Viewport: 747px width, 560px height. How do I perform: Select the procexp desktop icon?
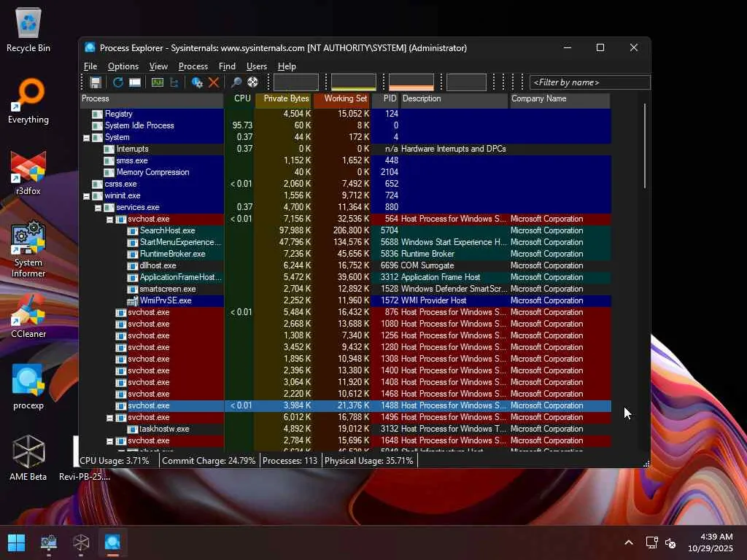pyautogui.click(x=28, y=387)
